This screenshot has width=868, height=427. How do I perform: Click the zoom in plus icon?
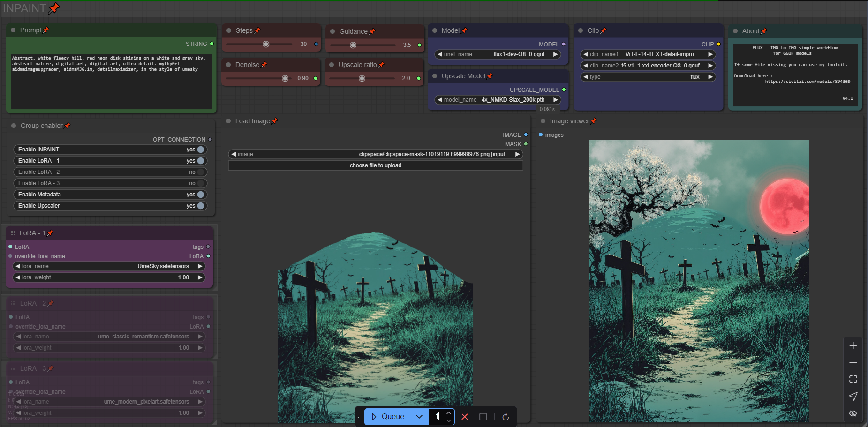[x=853, y=345]
